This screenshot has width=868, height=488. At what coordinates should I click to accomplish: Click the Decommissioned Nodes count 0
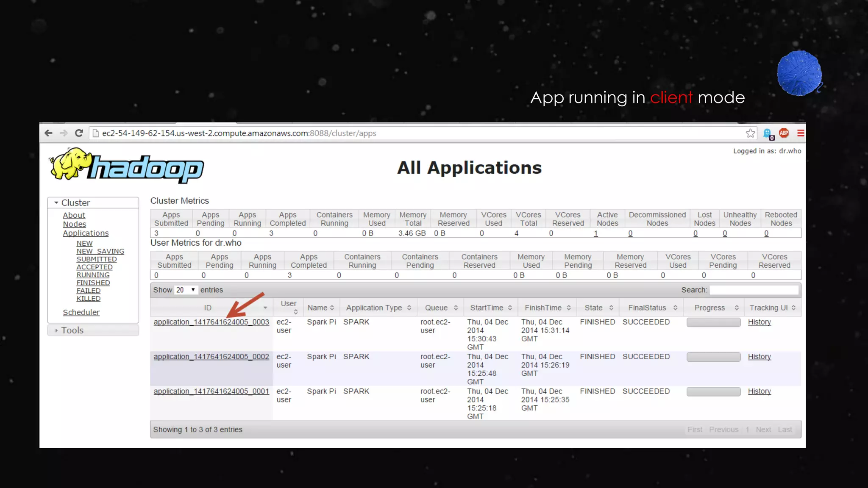630,233
